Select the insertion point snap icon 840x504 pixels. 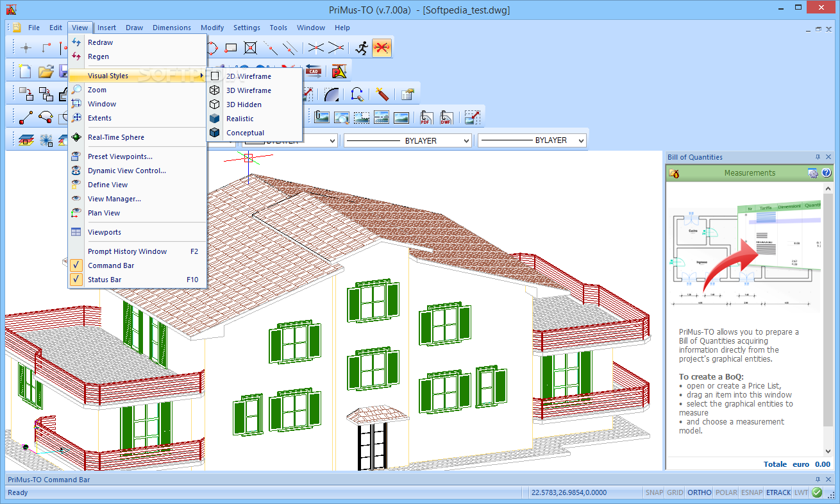(231, 47)
